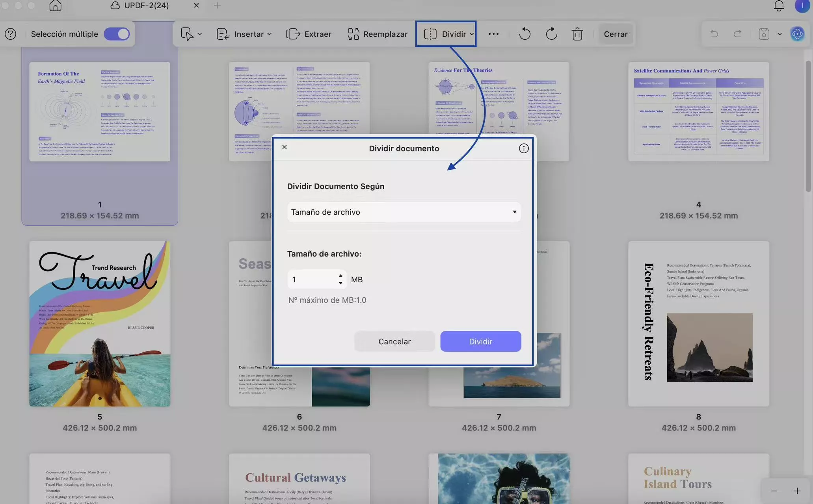
Task: Click the Reemplazar pages icon
Action: click(353, 34)
